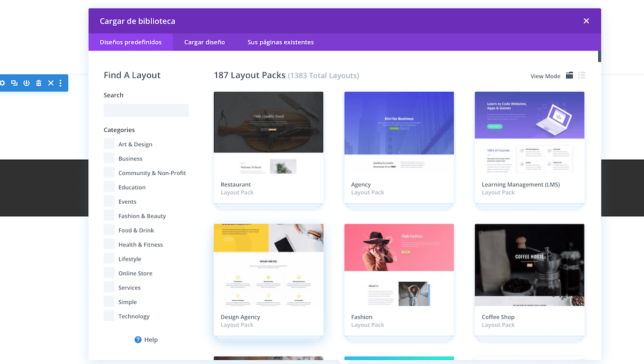Screen dimensions: 644x364
Task: Toggle the Food & Drink checkbox
Action: click(109, 230)
